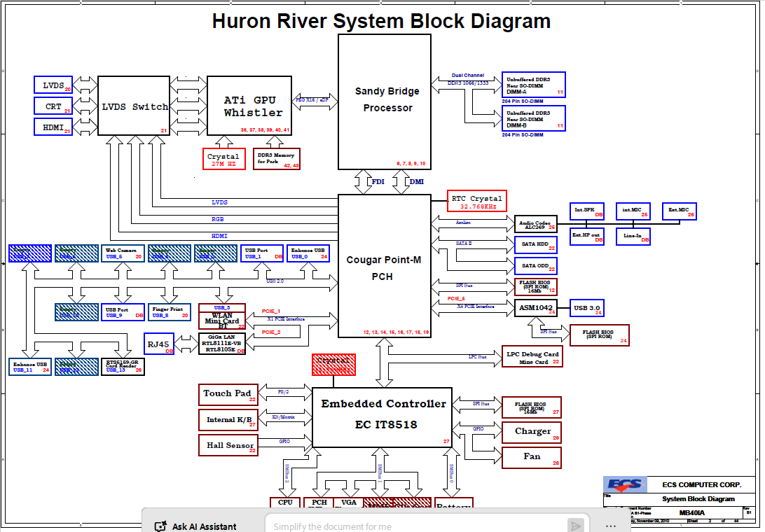
Task: Click the Ask AI Assistant label
Action: [204, 526]
